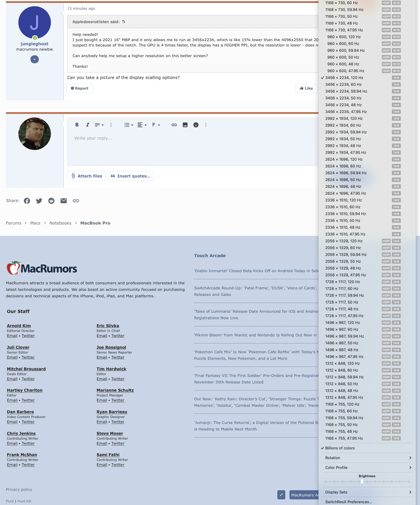
Task: Click 14:9 badge for 2336 × 1510, 120 Hz
Action: point(396,200)
